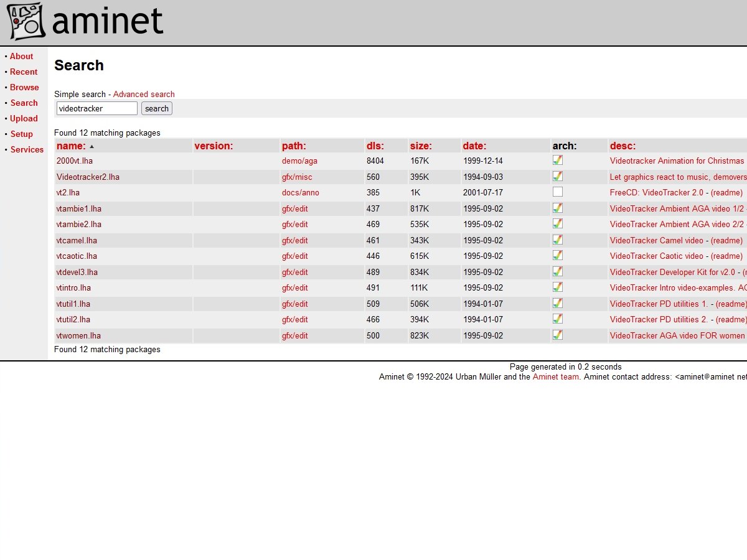Click the arch icon for 2000vt.lha
Screen dimensions: 747x560
(558, 161)
